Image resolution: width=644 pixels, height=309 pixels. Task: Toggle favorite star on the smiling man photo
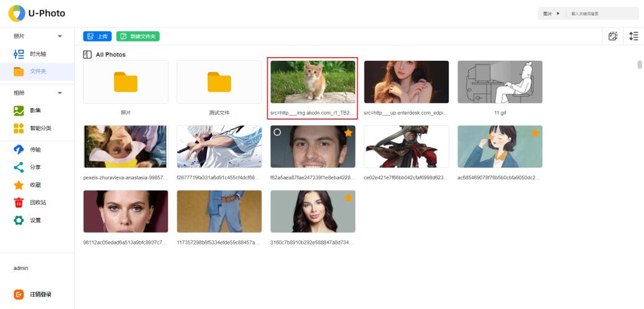(x=348, y=133)
